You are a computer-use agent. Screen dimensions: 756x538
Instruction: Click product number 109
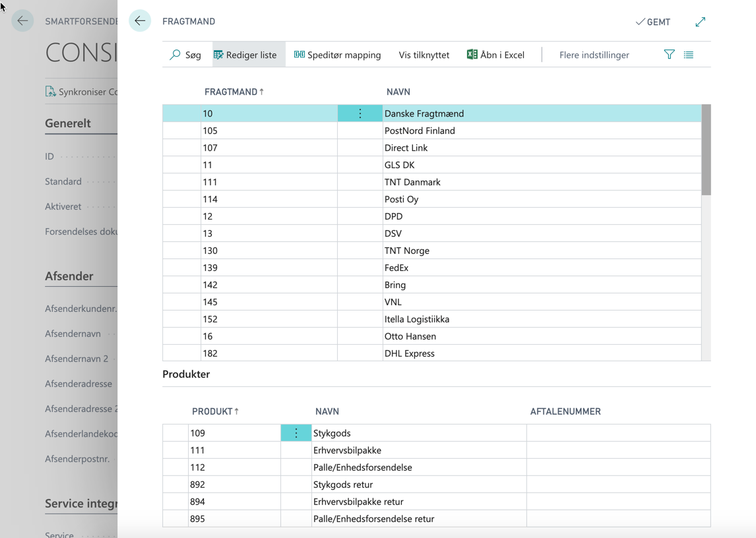pyautogui.click(x=234, y=433)
